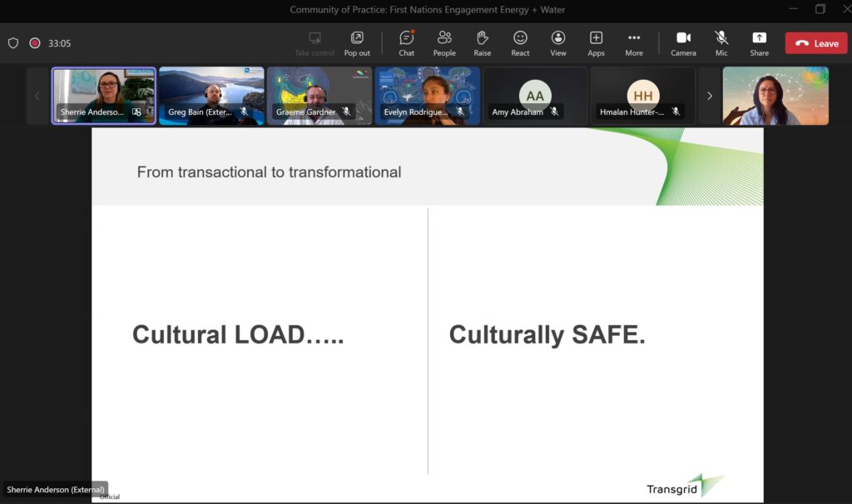Toggle the Camera on
852x504 pixels.
pos(683,43)
